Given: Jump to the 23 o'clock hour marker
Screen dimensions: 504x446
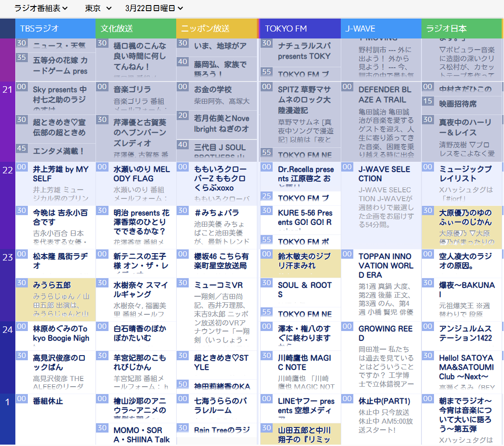Looking at the screenshot, I should coord(7,257).
